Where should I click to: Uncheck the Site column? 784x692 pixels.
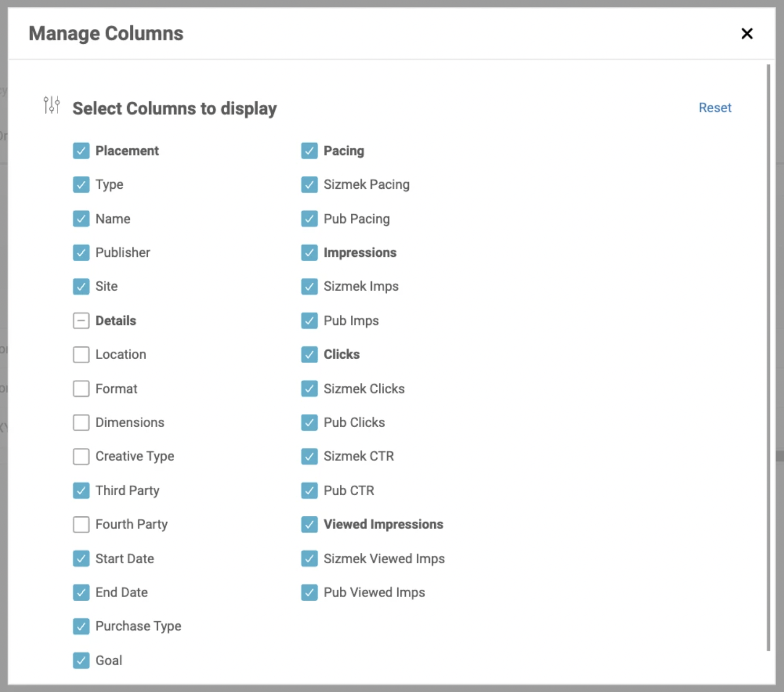coord(81,286)
